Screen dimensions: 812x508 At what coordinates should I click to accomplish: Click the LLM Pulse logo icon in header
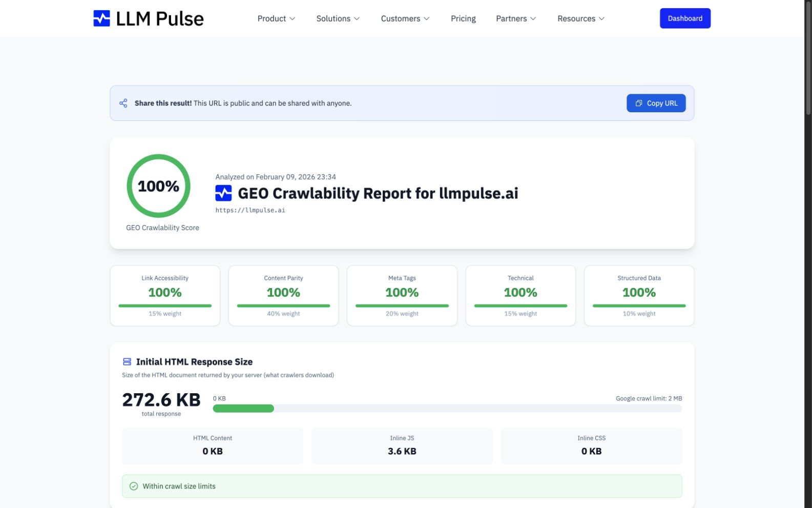click(101, 18)
